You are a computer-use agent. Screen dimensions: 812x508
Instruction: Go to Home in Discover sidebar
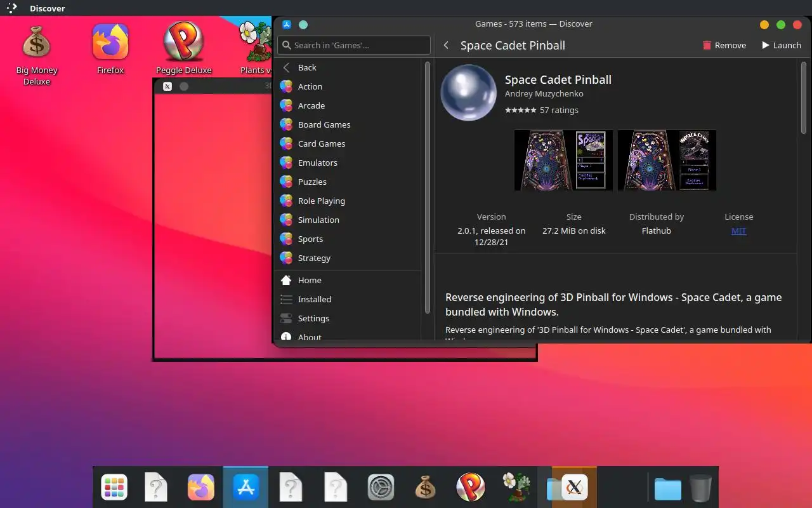[348, 280]
